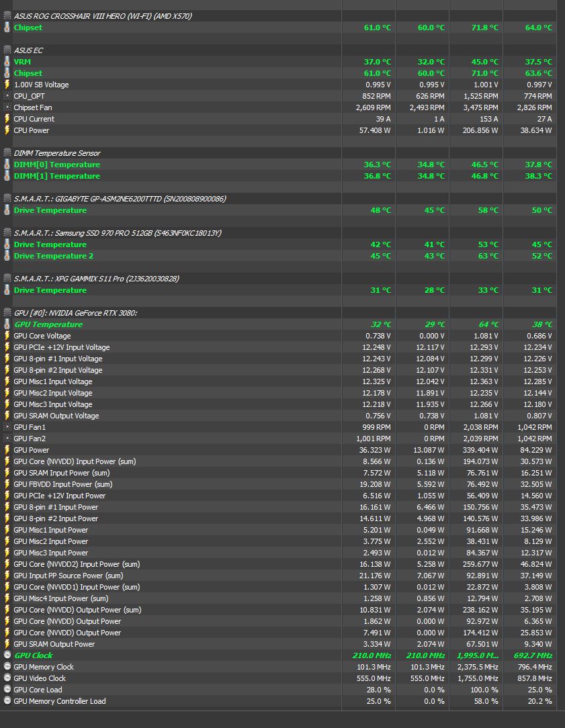Select the GPU Temperature label
The image size is (565, 728).
pos(48,324)
